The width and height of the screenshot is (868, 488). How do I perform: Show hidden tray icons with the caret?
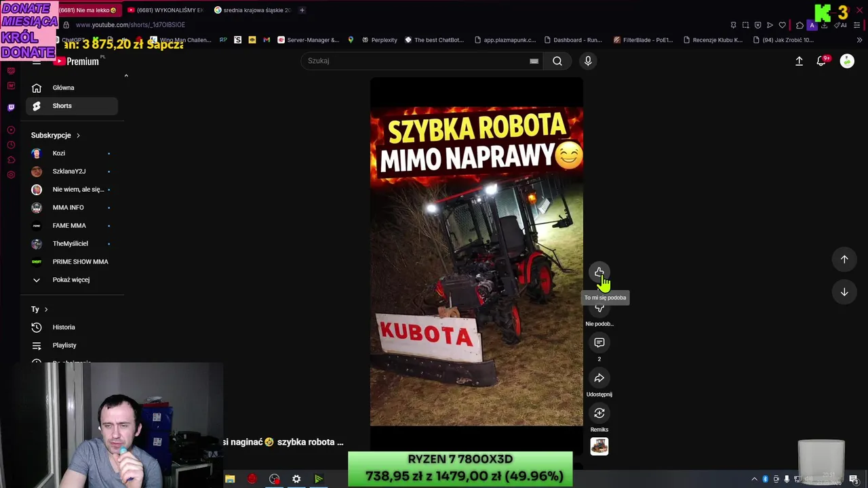(754, 479)
